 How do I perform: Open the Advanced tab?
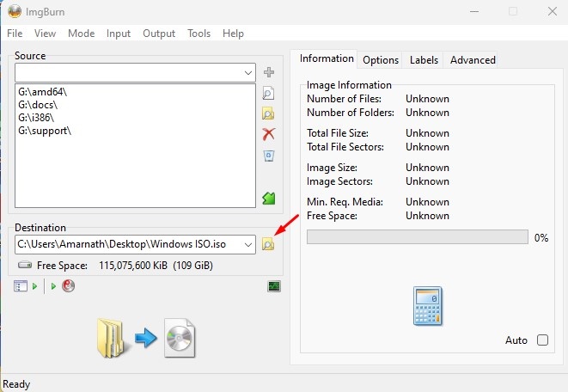point(473,60)
